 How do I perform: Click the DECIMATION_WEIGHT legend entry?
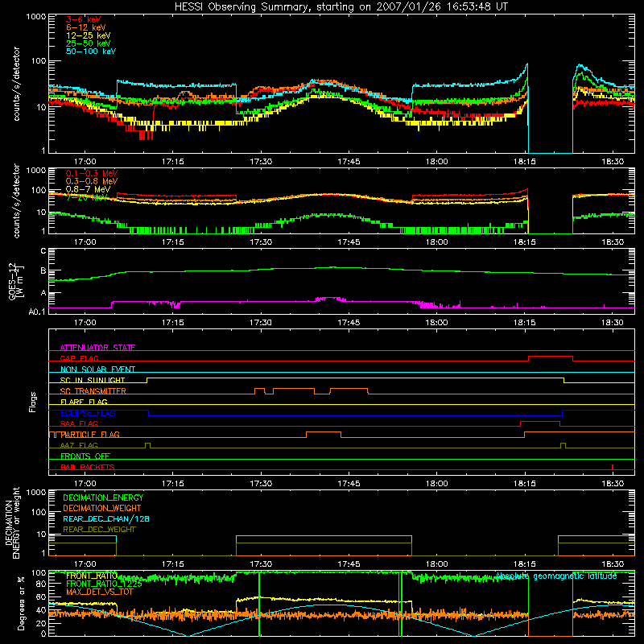click(x=102, y=509)
